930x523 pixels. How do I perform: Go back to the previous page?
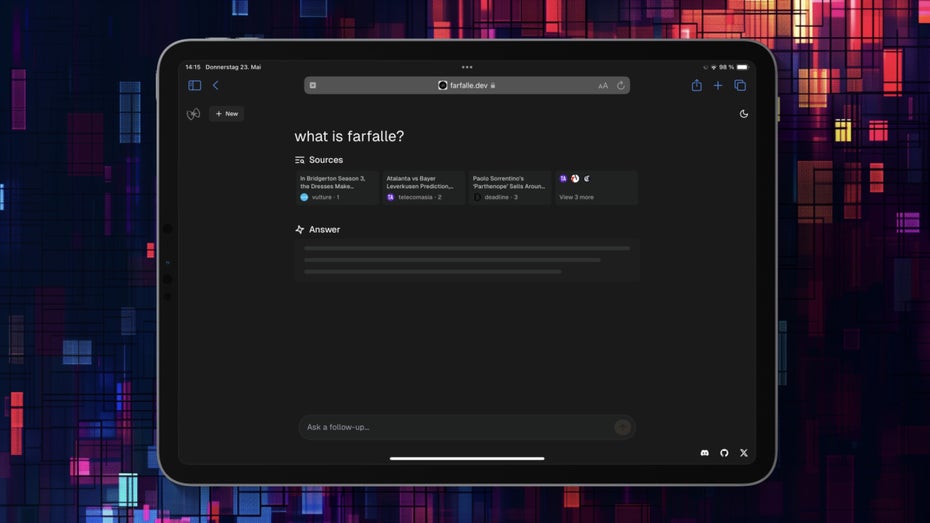pos(215,86)
